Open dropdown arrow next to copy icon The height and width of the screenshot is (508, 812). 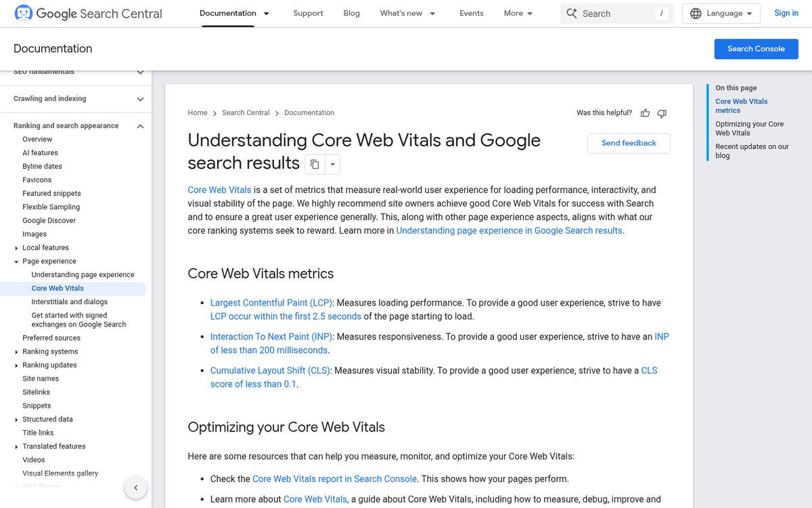332,164
